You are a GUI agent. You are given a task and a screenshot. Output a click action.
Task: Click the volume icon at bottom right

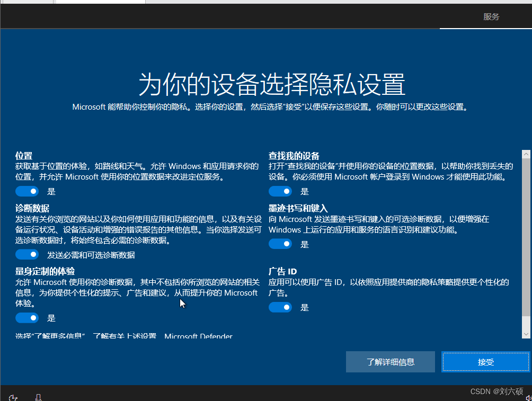click(x=528, y=398)
